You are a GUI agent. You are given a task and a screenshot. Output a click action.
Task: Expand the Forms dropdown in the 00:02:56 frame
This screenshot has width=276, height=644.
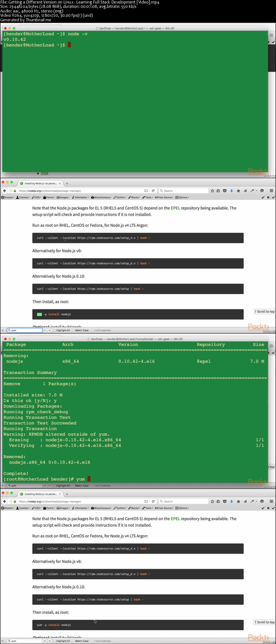pyautogui.click(x=49, y=197)
